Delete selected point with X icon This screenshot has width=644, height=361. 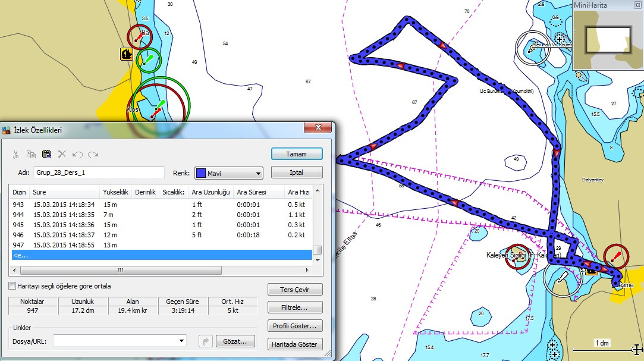tap(62, 155)
